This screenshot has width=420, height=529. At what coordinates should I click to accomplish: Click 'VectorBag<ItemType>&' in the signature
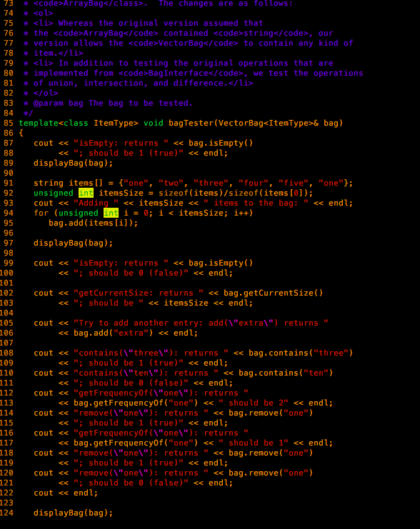tap(269, 123)
